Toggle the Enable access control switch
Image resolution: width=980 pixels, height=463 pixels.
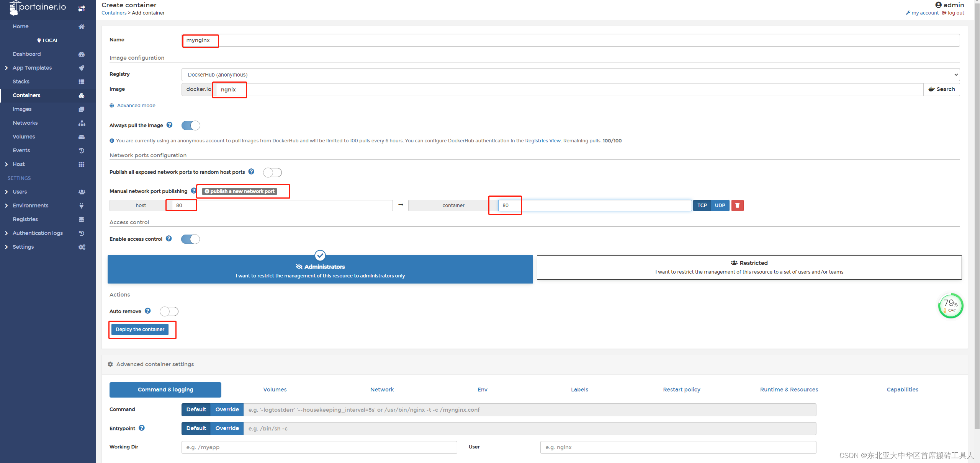[x=191, y=239]
